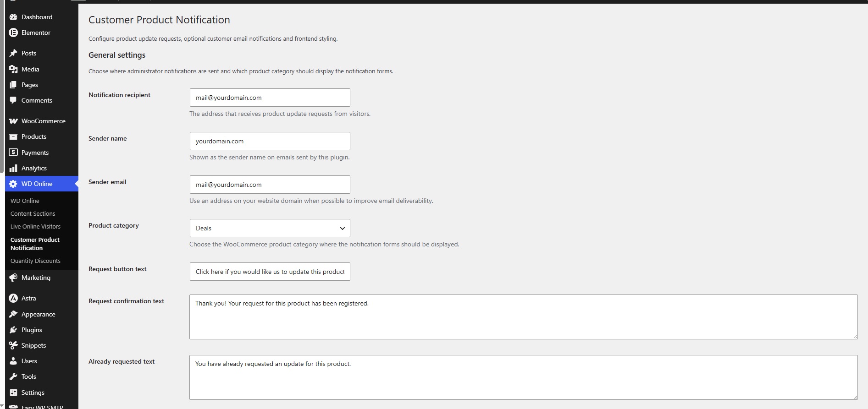Click the Sender name input field
The width and height of the screenshot is (868, 409).
point(270,141)
